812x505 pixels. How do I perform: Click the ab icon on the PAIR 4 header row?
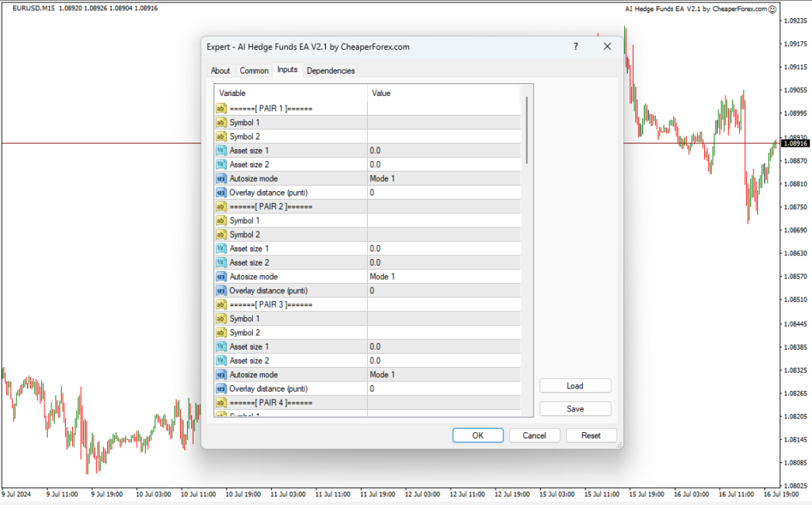pos(220,402)
